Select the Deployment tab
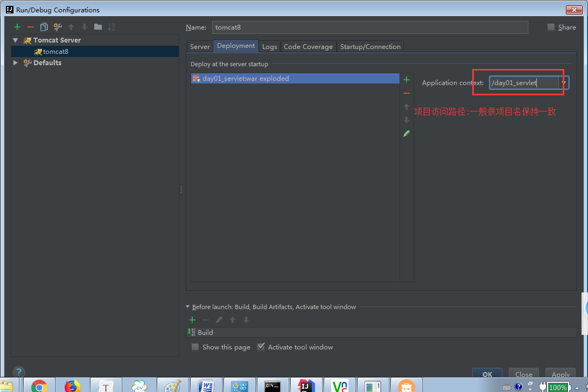The width and height of the screenshot is (588, 392). pyautogui.click(x=236, y=46)
